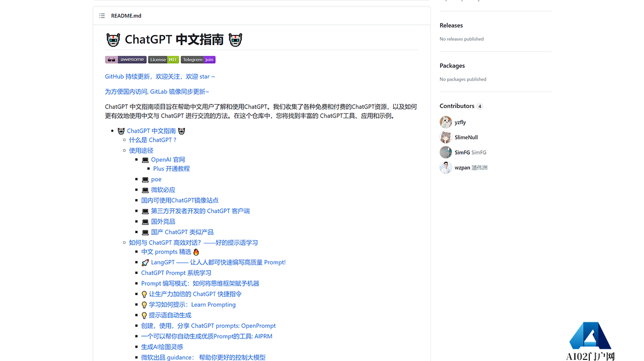Click the Telegram join badge
This screenshot has width=644, height=361.
198,60
